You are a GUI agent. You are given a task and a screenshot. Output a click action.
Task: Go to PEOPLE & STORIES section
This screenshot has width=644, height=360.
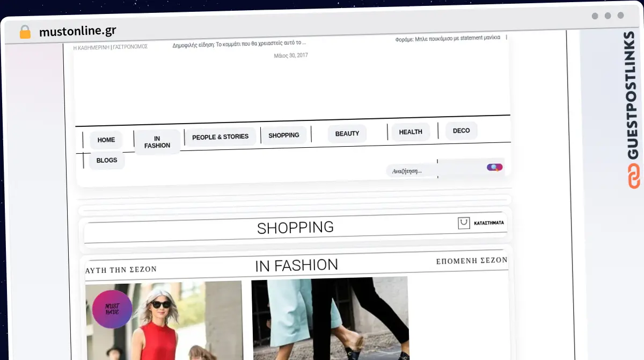(x=220, y=137)
